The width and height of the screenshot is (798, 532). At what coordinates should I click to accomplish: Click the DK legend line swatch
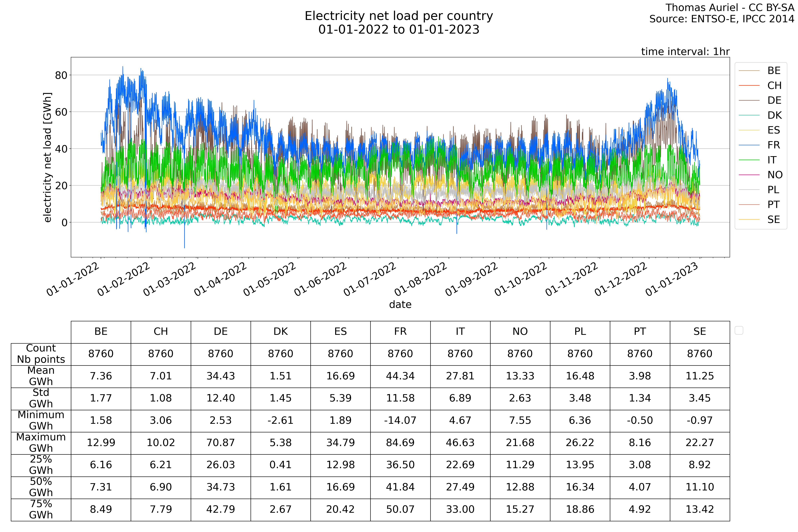[749, 115]
